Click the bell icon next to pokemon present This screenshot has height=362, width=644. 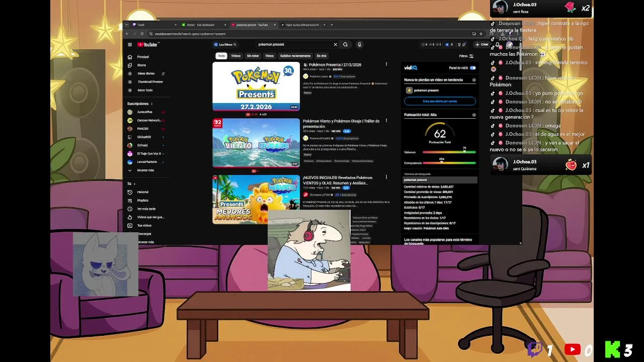coord(409,90)
